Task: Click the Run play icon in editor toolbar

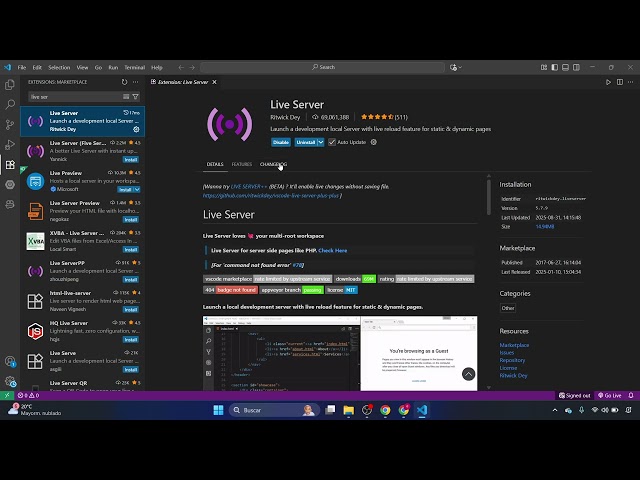Action: (x=608, y=82)
